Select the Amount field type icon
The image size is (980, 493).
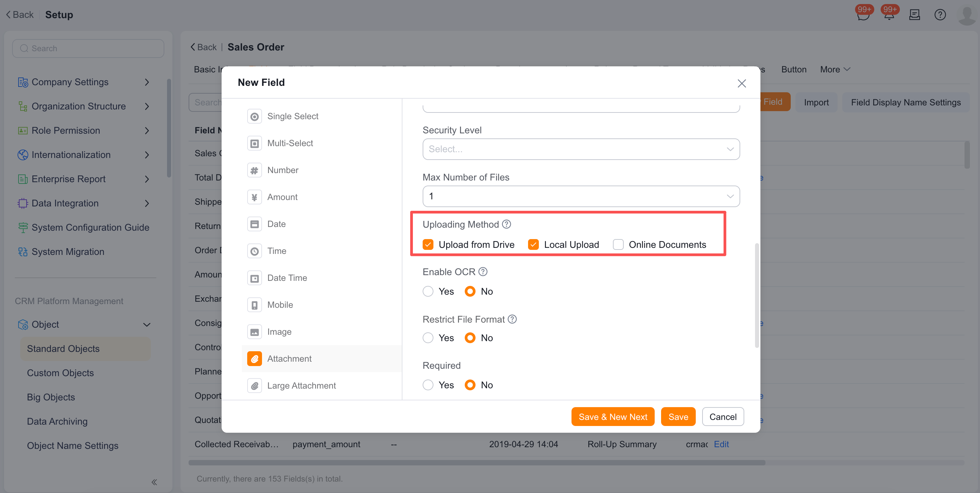[255, 197]
